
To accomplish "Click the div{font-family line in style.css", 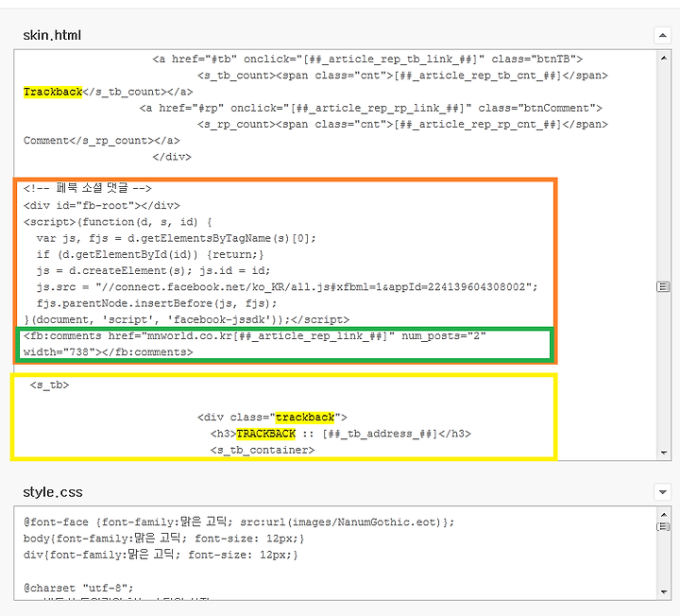I will coord(161,556).
